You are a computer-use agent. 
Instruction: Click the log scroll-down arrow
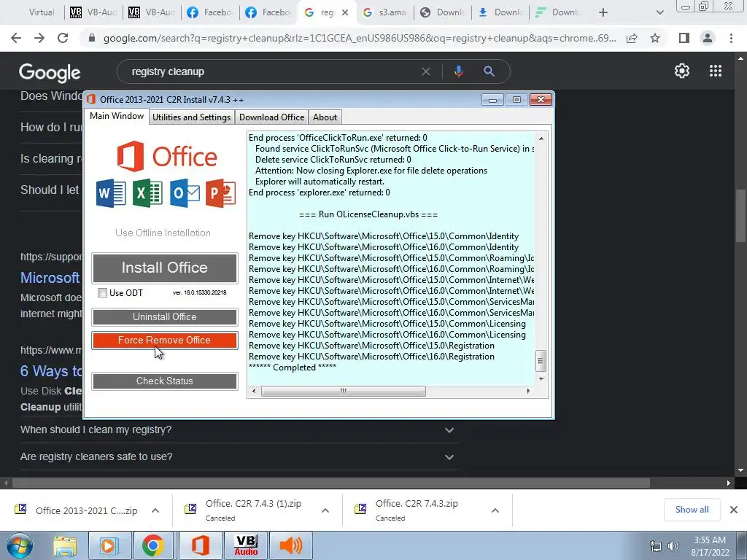tap(541, 378)
